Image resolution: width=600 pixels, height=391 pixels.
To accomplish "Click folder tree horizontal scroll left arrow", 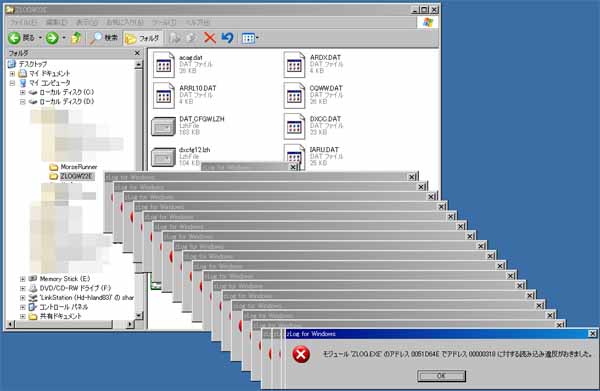I will point(11,324).
